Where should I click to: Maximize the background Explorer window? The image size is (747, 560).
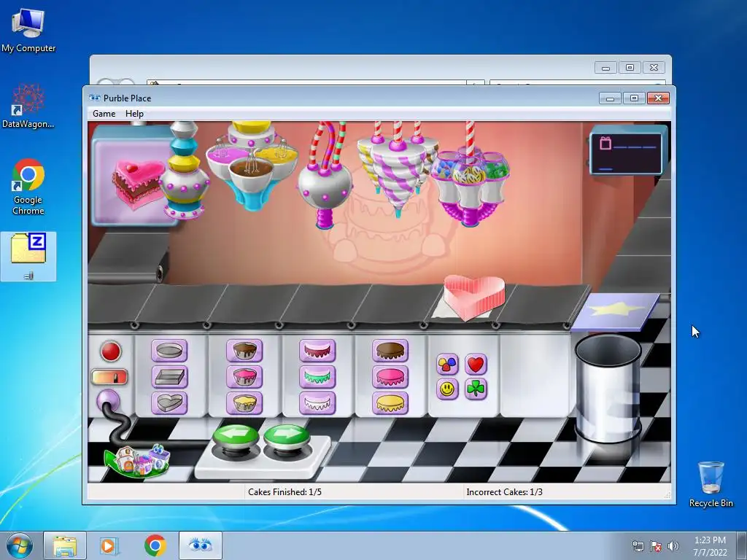point(630,68)
